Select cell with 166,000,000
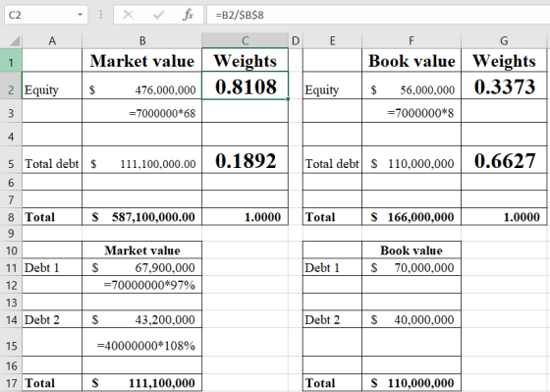Image resolution: width=550 pixels, height=392 pixels. coord(412,217)
